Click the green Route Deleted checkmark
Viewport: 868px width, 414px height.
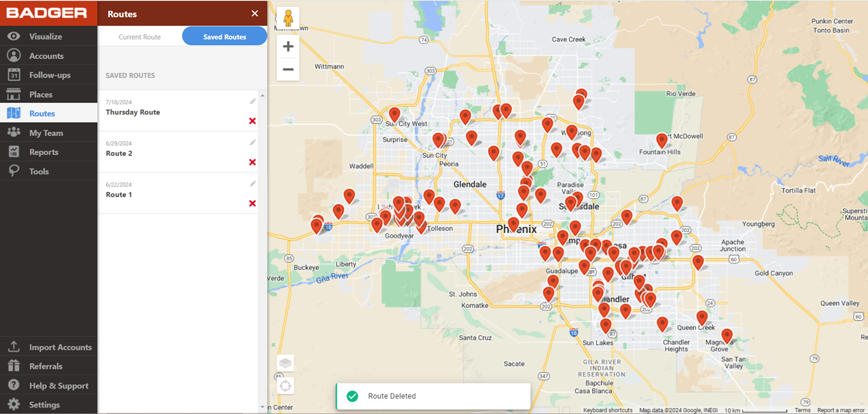(352, 396)
